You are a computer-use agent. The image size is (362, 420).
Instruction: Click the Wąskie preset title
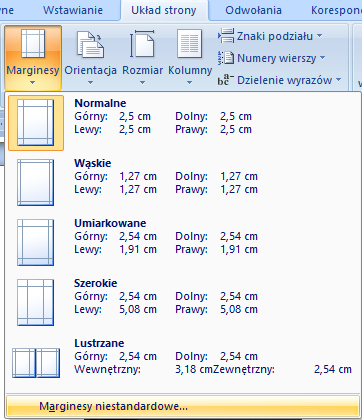click(x=93, y=163)
